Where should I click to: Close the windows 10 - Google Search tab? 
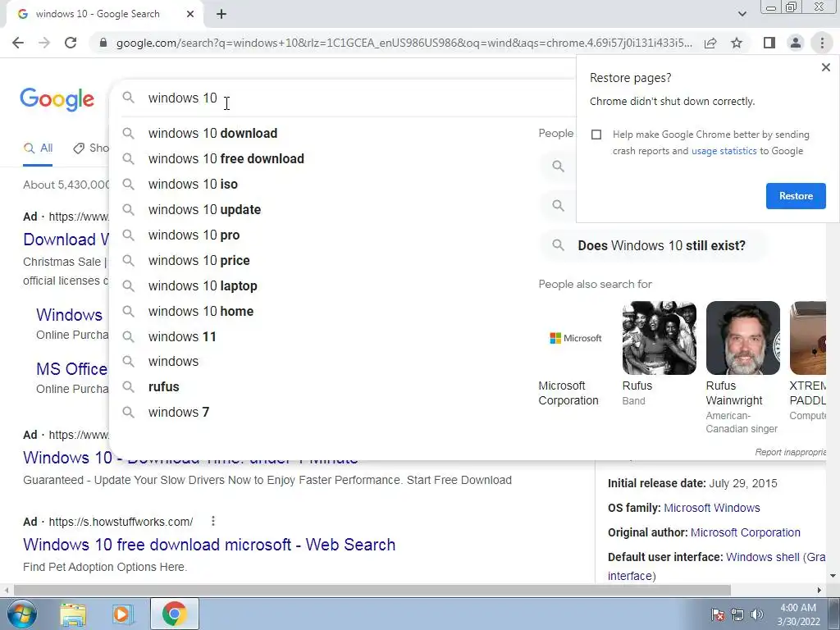coord(190,14)
